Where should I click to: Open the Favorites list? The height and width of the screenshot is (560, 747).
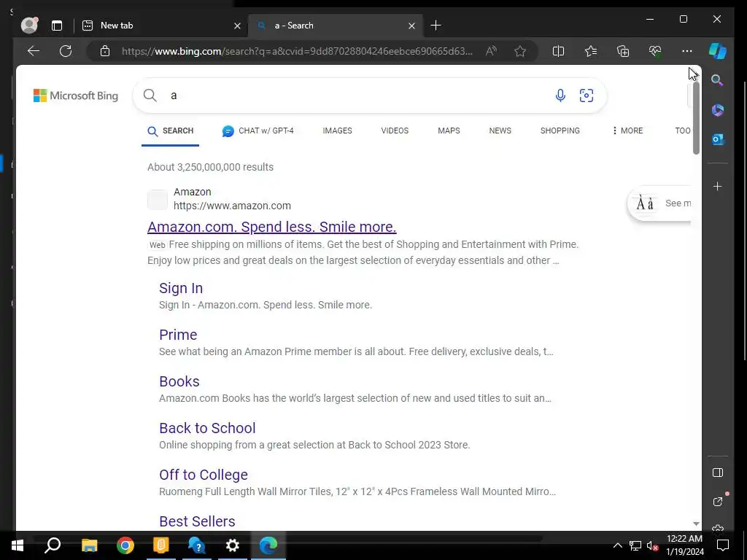coord(591,51)
